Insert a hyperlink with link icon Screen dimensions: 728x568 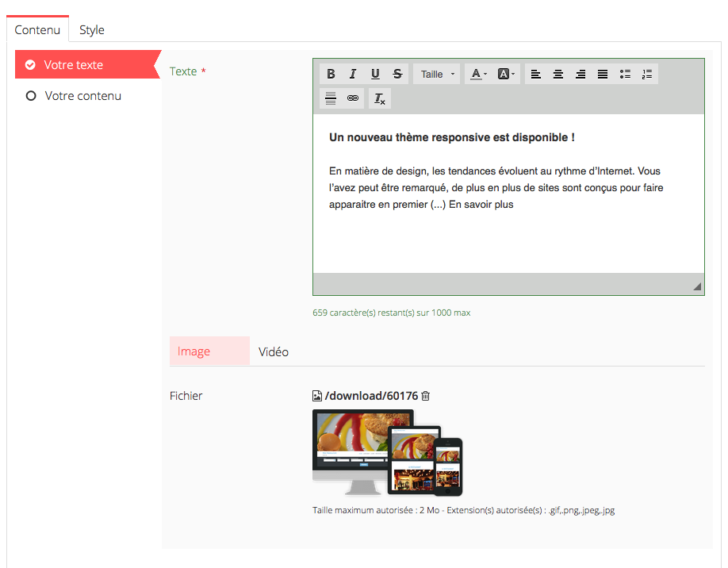(x=353, y=98)
